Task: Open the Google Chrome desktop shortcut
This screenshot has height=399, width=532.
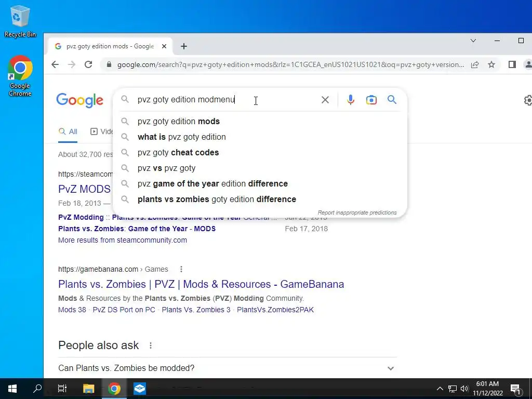Action: coord(20,76)
